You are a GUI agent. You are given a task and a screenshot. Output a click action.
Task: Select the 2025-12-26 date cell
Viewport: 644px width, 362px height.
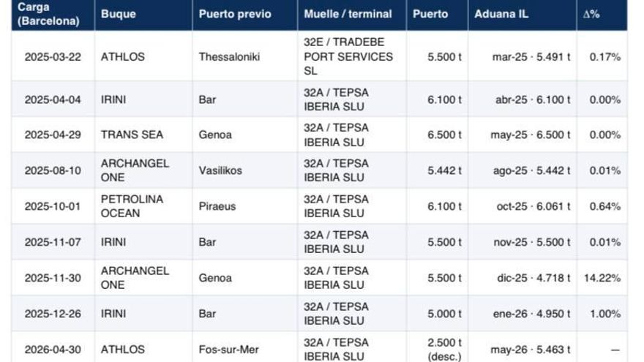(x=53, y=314)
